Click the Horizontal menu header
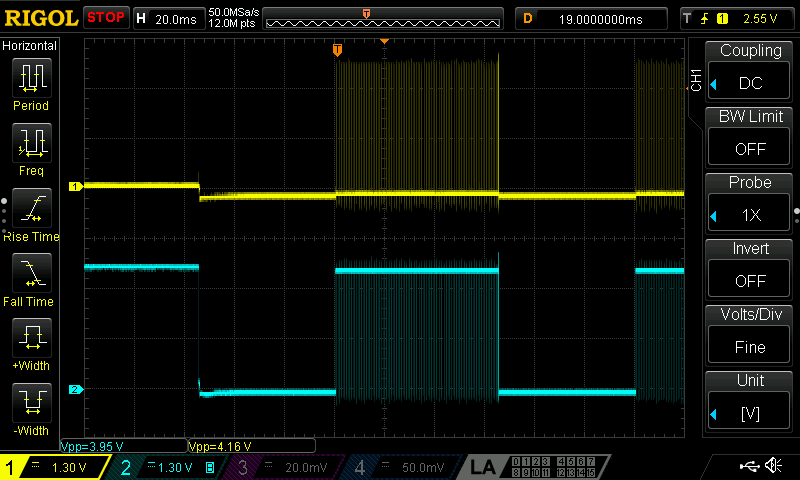 30,46
